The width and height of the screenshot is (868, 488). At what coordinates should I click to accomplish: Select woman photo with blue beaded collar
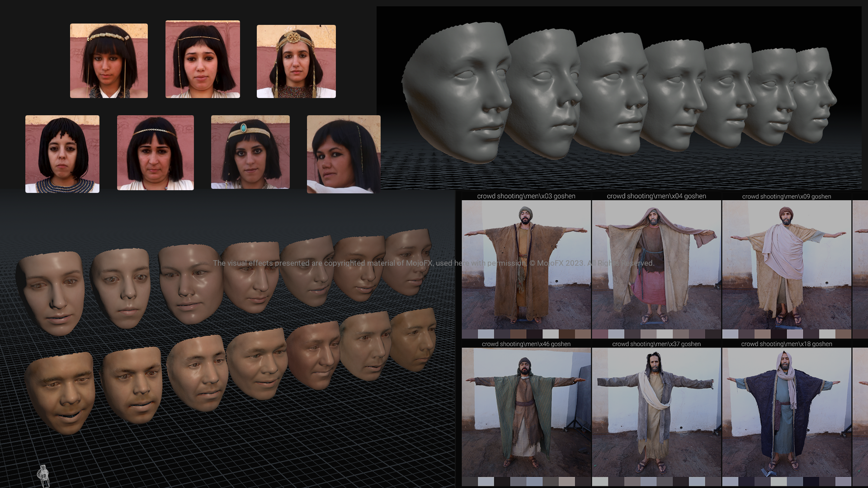62,154
